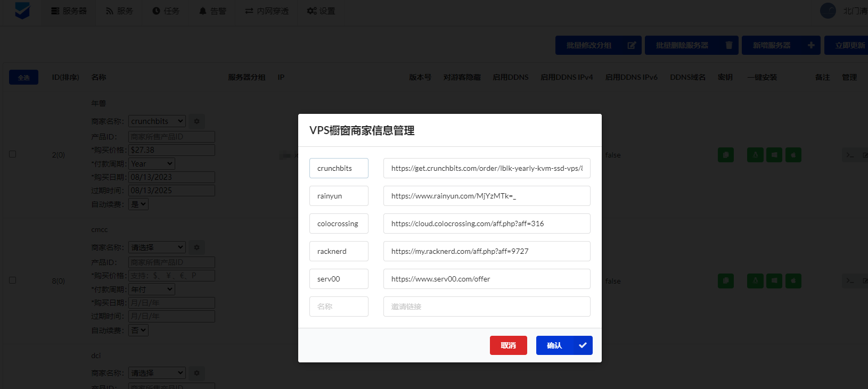Open the web terminal for server 2(0)
Image resolution: width=868 pixels, height=389 pixels.
coord(850,155)
